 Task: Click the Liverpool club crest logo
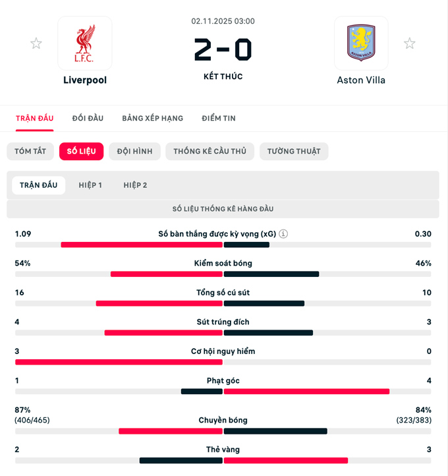tap(85, 44)
